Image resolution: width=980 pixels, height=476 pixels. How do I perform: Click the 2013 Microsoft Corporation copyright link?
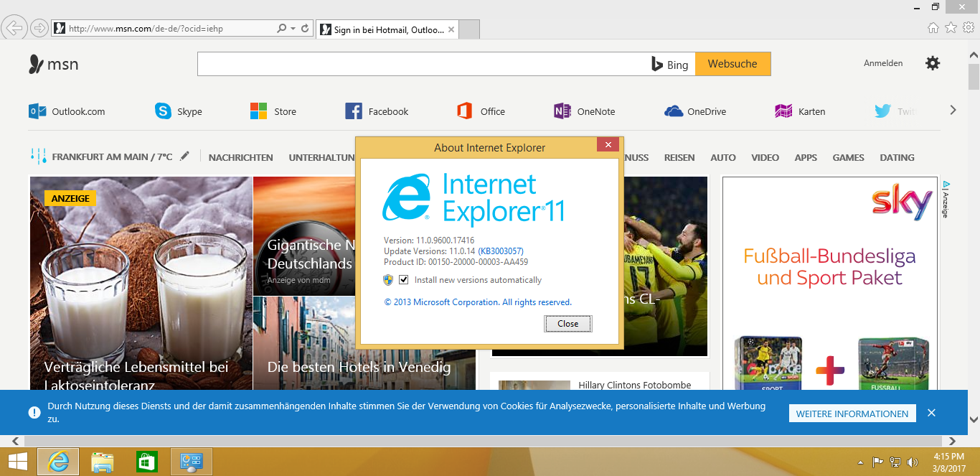click(x=478, y=302)
